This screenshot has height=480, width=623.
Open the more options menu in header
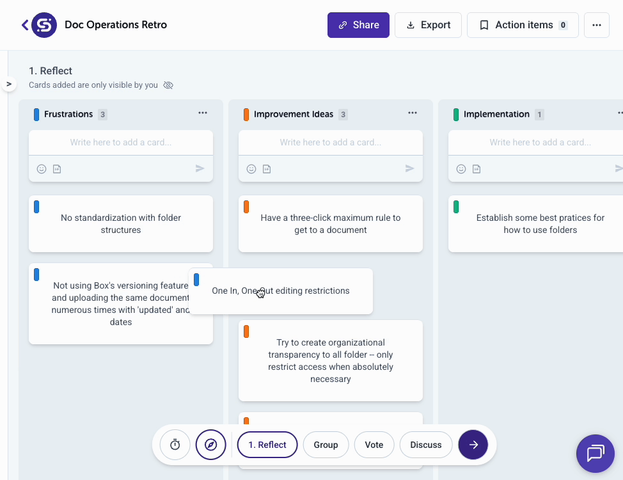[x=596, y=25]
